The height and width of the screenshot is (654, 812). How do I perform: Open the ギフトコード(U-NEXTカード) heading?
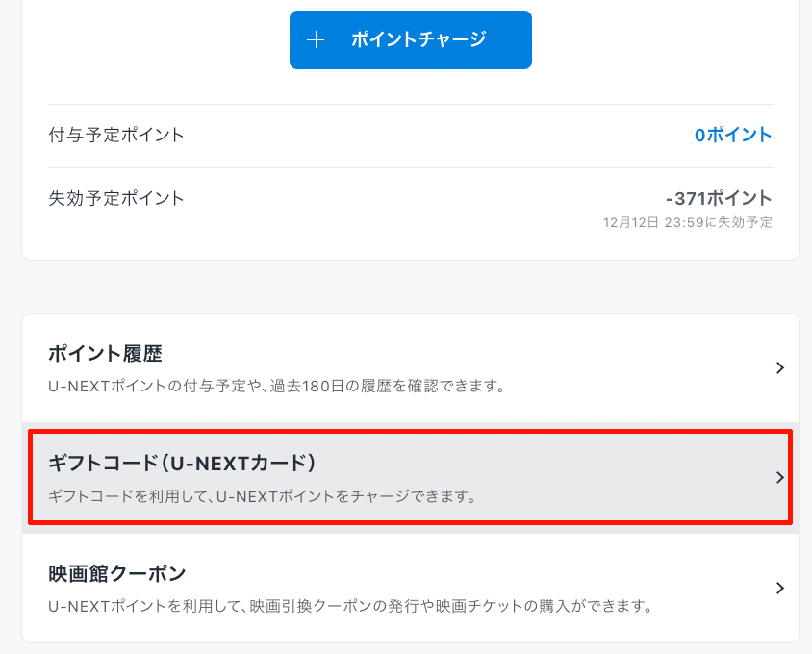tap(182, 464)
